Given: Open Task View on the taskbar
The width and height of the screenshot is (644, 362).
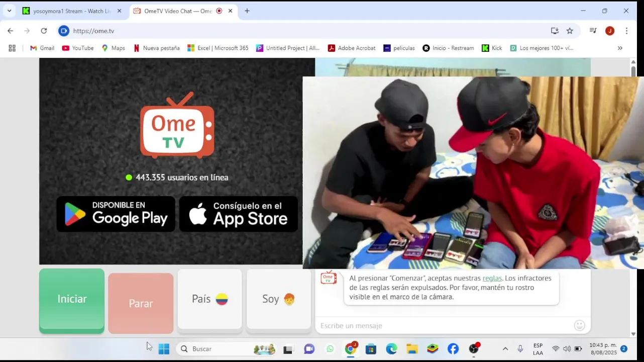Looking at the screenshot, I should pos(288,349).
